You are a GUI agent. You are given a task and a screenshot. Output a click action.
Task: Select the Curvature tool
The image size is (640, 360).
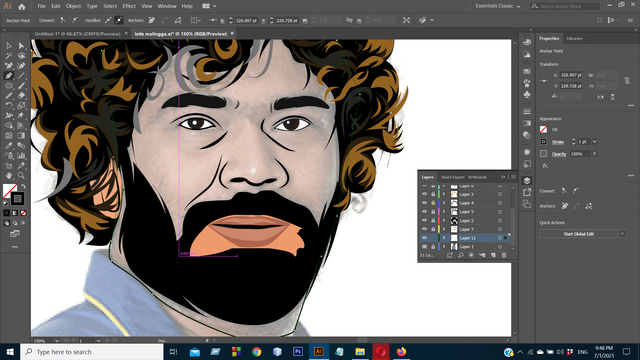click(21, 66)
